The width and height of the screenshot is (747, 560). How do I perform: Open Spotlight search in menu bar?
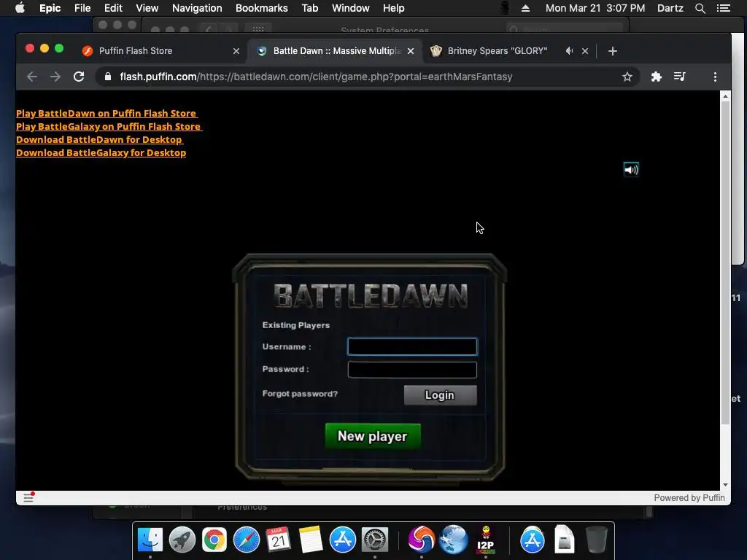coord(700,8)
